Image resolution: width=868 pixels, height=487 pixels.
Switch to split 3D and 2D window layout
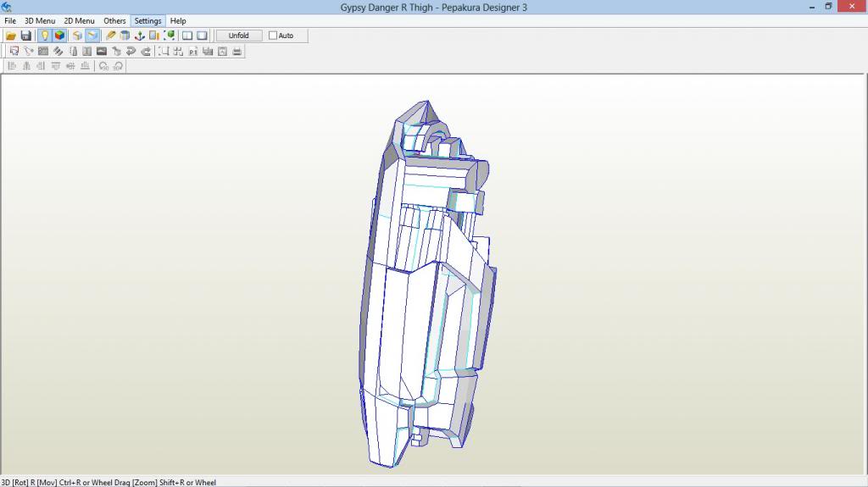click(187, 36)
